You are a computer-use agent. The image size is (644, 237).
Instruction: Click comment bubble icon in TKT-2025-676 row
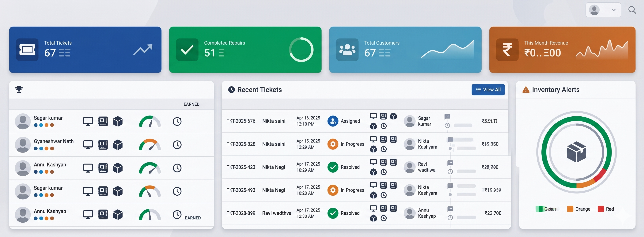point(447,116)
